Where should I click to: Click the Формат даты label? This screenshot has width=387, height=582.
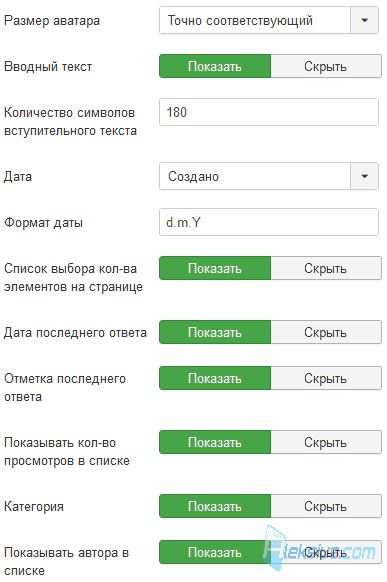(x=43, y=223)
